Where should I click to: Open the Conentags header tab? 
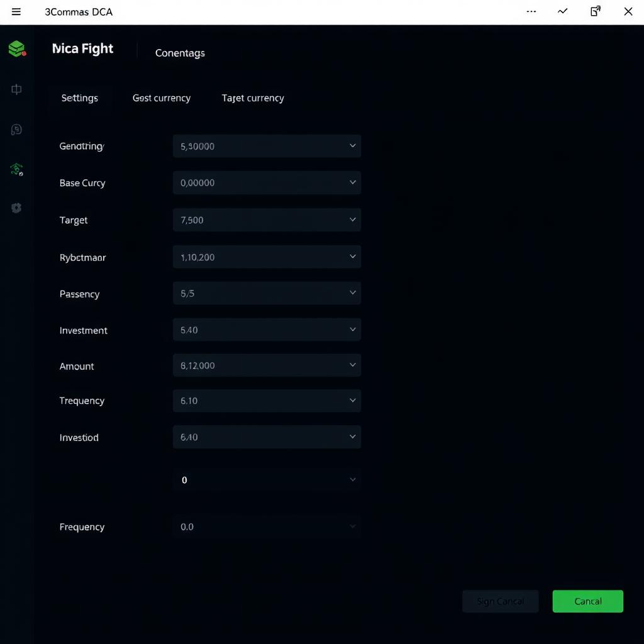point(180,53)
